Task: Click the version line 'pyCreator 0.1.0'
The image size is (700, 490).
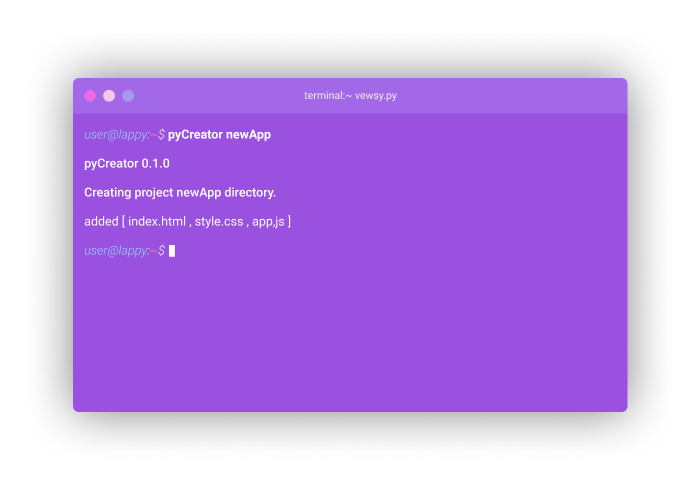Action: tap(127, 164)
